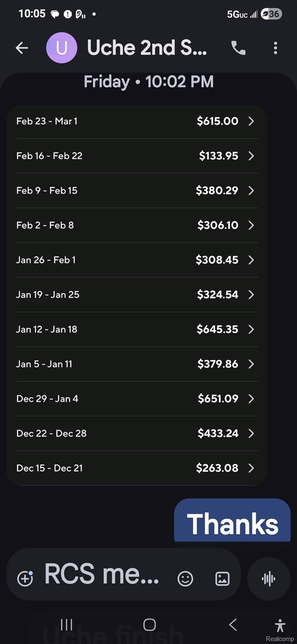The width and height of the screenshot is (297, 644).
Task: Start voice message recording icon
Action: click(x=268, y=579)
